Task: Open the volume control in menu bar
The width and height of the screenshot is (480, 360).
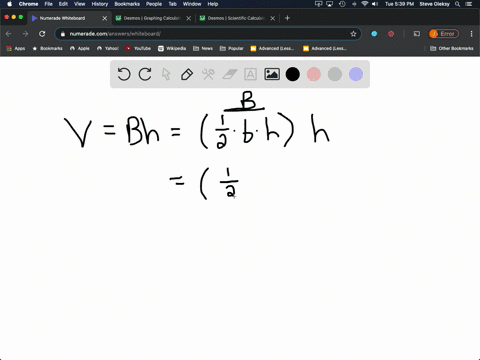Action: [x=375, y=4]
